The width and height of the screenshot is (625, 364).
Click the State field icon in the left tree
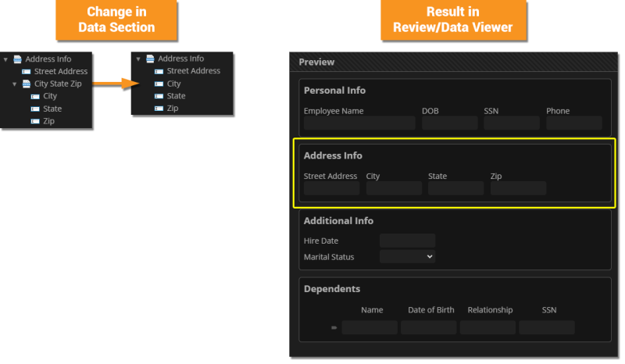click(35, 109)
